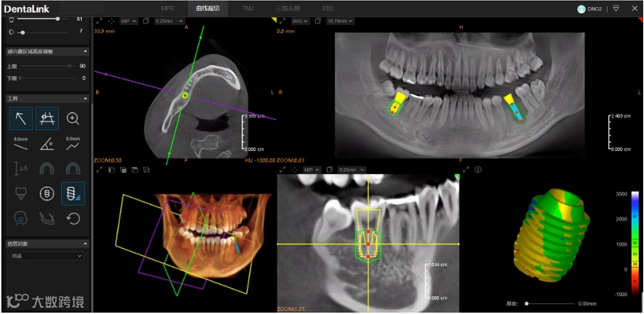644x314 pixels.
Task: Maximize the axial view with expand arrows
Action: 99,21
